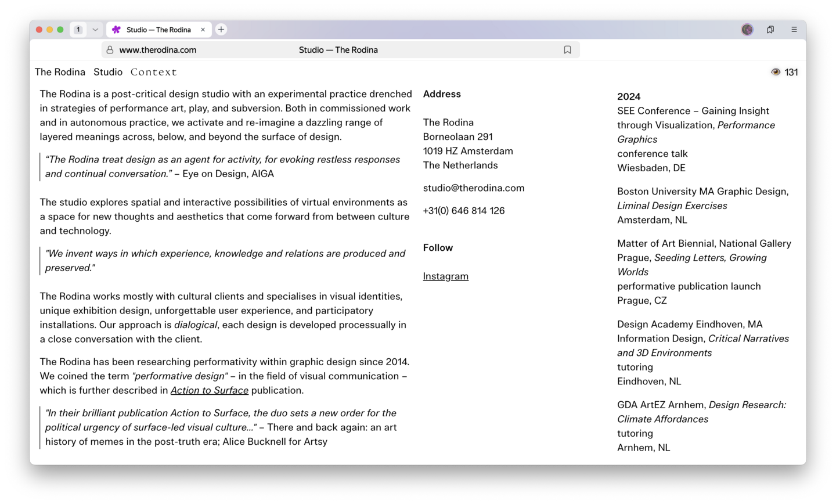
Task: Click the eye icon next to 131
Action: (x=775, y=72)
